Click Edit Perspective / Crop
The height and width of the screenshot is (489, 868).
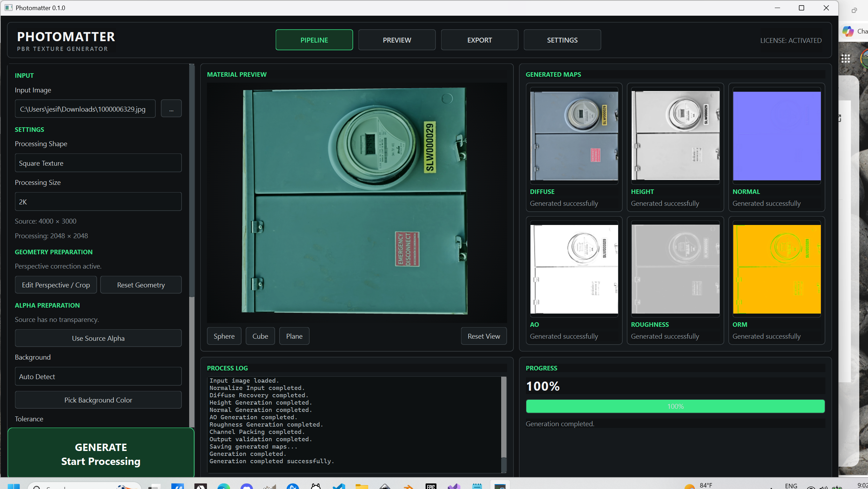pos(56,285)
